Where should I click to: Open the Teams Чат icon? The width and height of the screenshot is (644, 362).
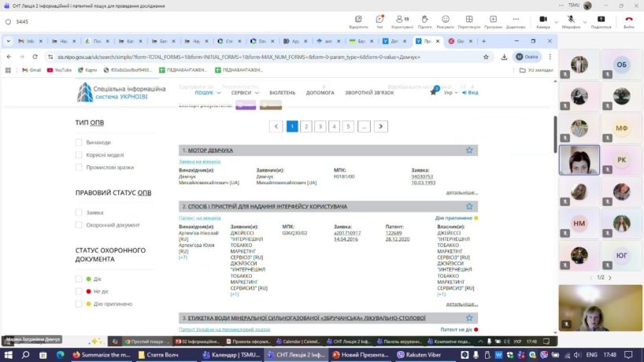coord(379,20)
